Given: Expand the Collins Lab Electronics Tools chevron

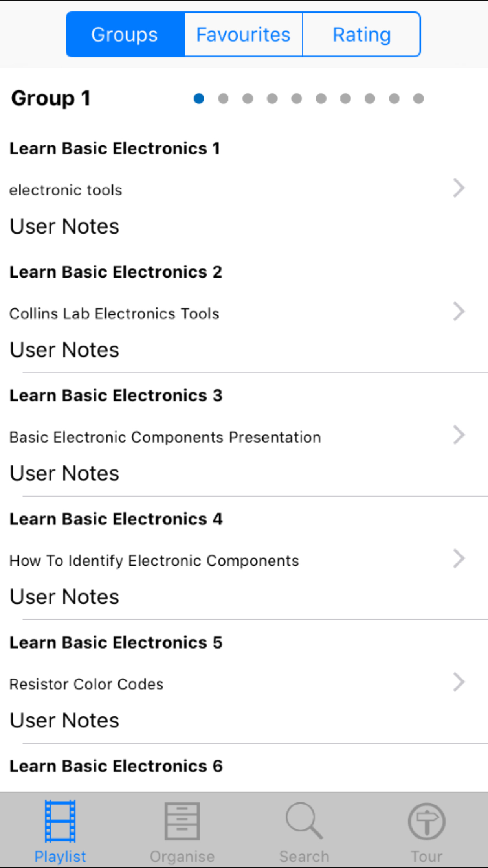Looking at the screenshot, I should coord(459,311).
